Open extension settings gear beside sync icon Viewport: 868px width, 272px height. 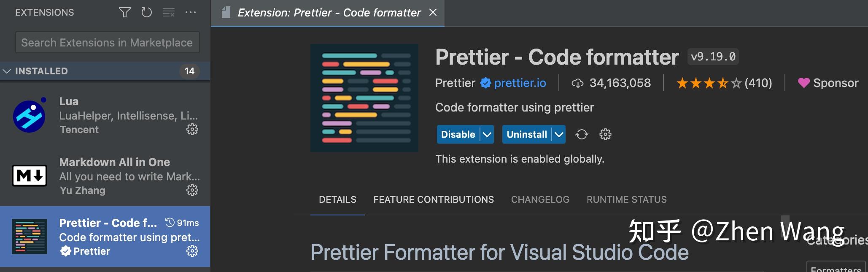(605, 134)
